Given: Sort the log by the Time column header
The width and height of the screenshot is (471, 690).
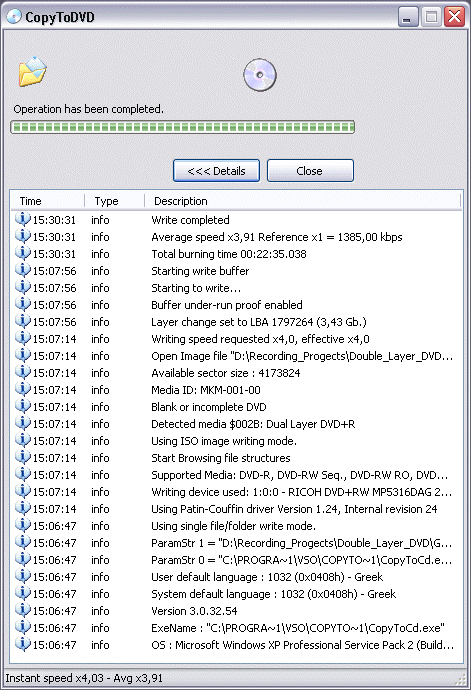Looking at the screenshot, I should [48, 201].
